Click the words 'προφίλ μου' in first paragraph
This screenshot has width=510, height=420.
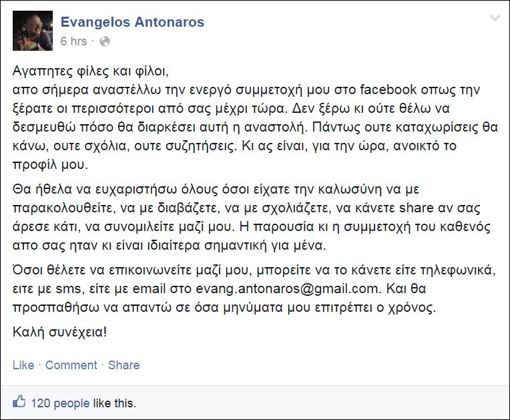pos(51,165)
